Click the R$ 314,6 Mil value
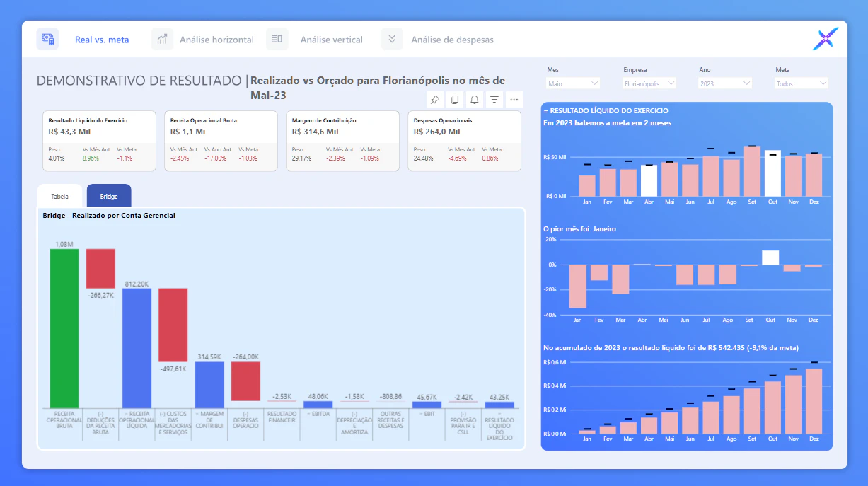The width and height of the screenshot is (868, 486). pyautogui.click(x=315, y=132)
